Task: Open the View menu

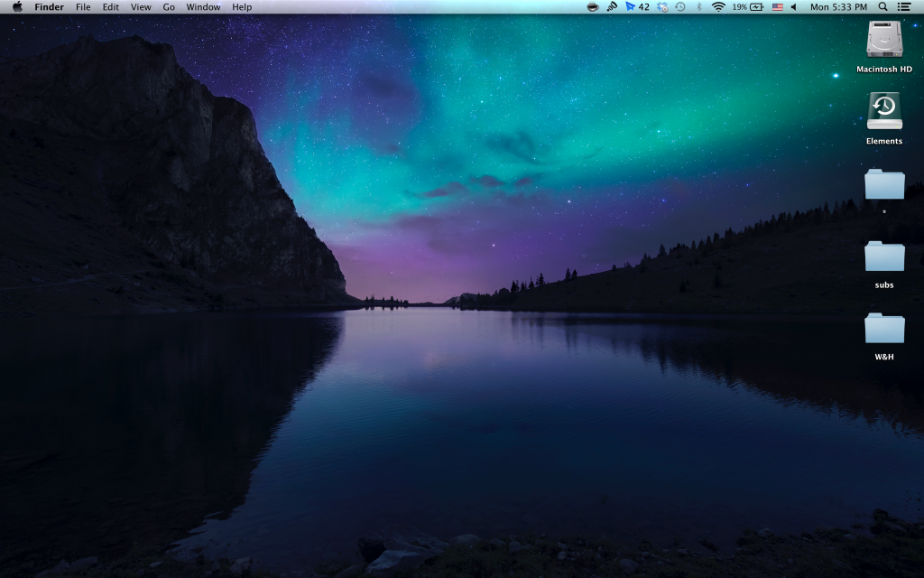Action: point(141,7)
